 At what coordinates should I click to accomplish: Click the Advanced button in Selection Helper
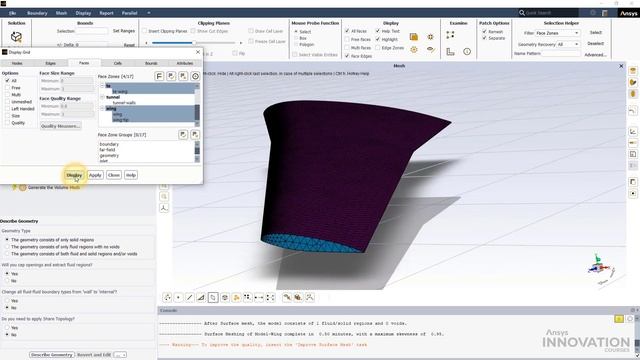point(595,54)
